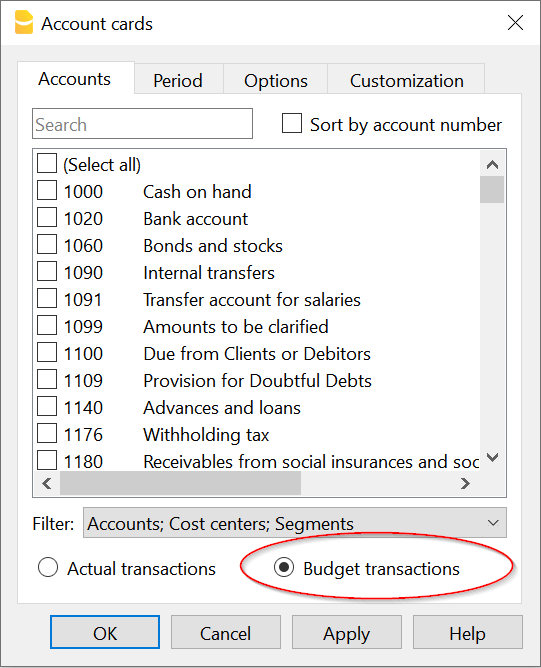This screenshot has width=541, height=668.
Task: Click the text 'Internal transfers'
Action: (209, 273)
